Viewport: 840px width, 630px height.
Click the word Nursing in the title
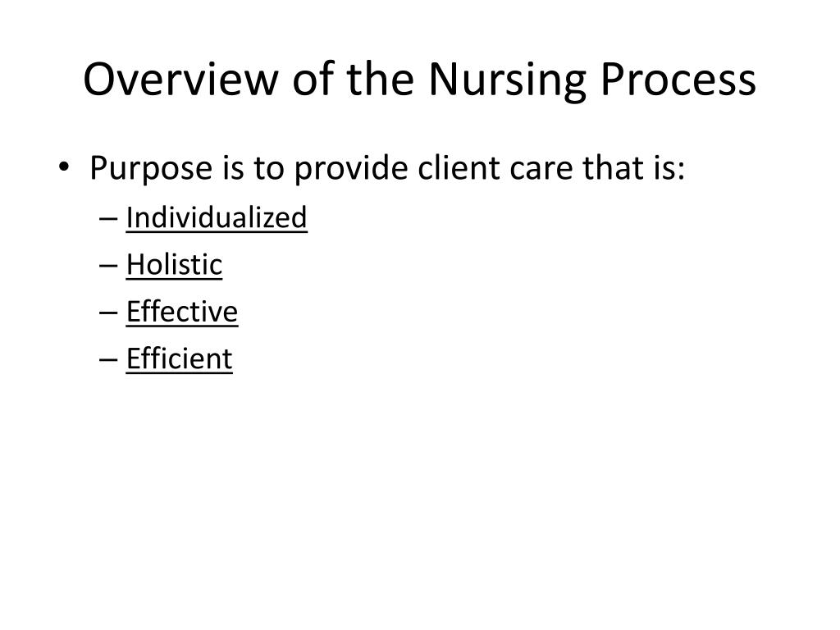(x=507, y=80)
